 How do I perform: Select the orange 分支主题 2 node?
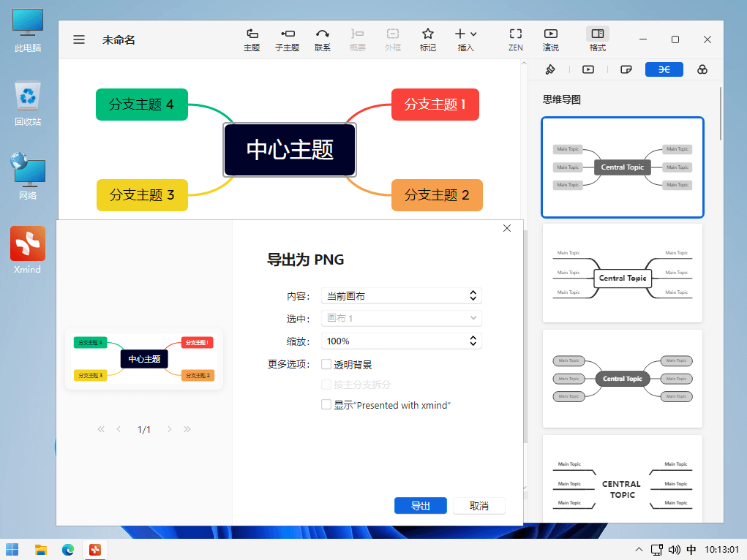coord(437,194)
